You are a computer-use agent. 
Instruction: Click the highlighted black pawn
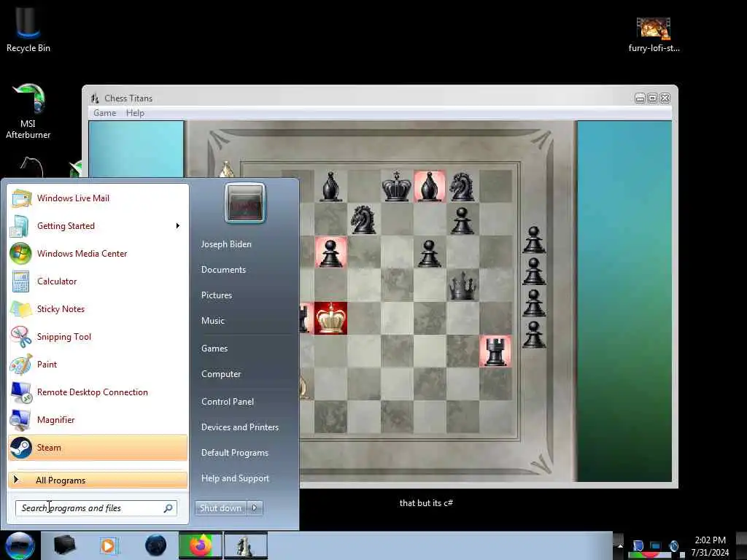tap(330, 252)
